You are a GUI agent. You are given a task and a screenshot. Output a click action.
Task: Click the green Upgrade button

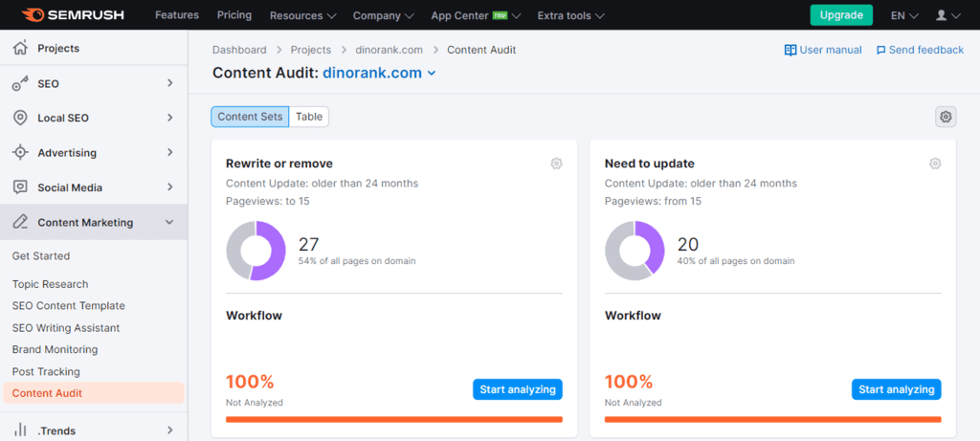click(x=841, y=15)
